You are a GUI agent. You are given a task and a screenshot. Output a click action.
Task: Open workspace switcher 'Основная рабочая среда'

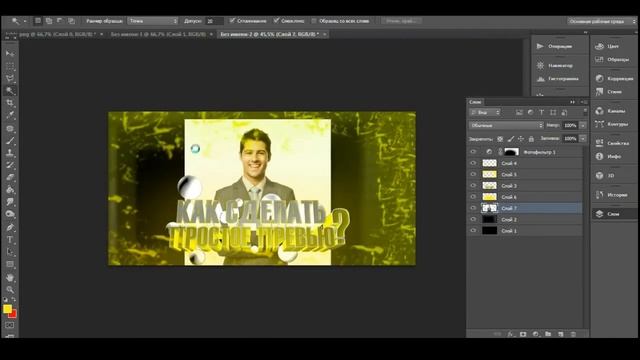pos(602,21)
